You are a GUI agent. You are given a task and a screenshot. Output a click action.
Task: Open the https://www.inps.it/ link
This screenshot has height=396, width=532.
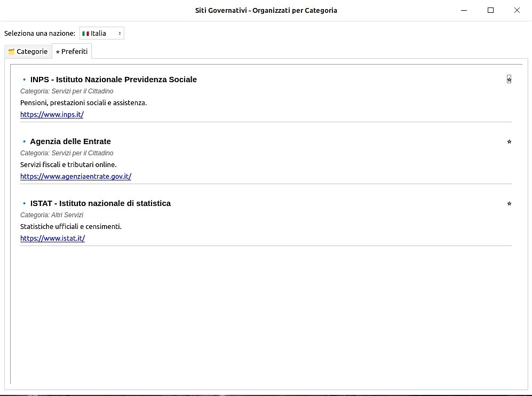click(x=52, y=114)
